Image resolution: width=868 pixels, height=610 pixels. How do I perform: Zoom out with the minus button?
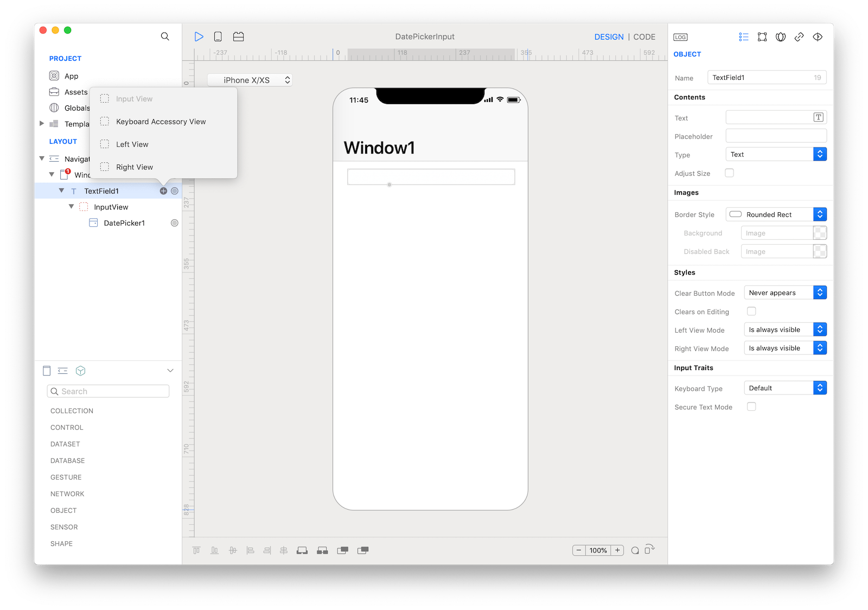[579, 550]
